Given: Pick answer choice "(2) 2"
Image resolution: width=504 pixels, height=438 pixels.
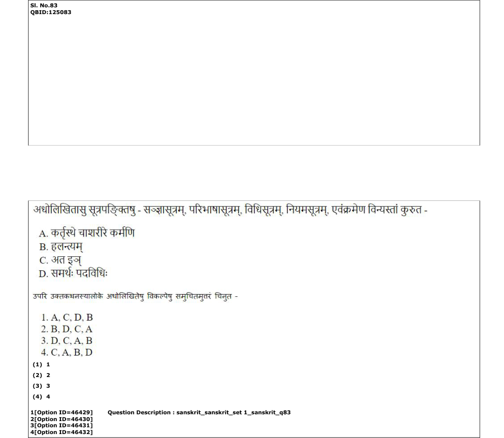Looking at the screenshot, I should pyautogui.click(x=41, y=375).
